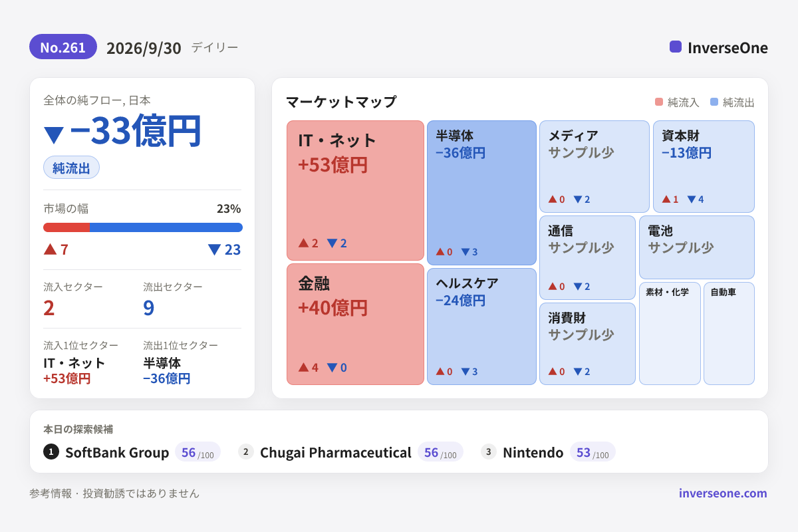798x532 pixels.
Task: Click the デイリー period label
Action: coord(215,47)
